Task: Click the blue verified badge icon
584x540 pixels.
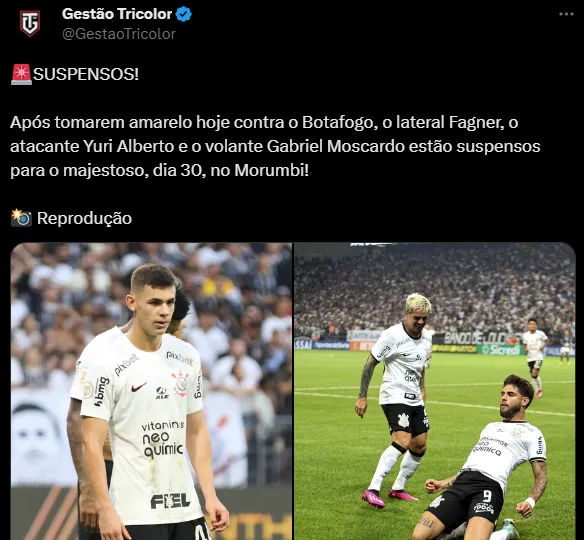Action: [184, 14]
